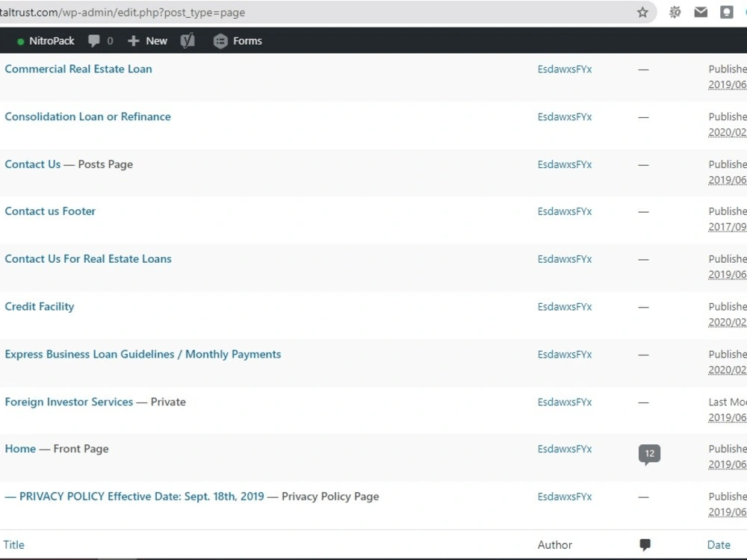Open the mail envelope extension icon
The width and height of the screenshot is (747, 560).
pyautogui.click(x=701, y=13)
